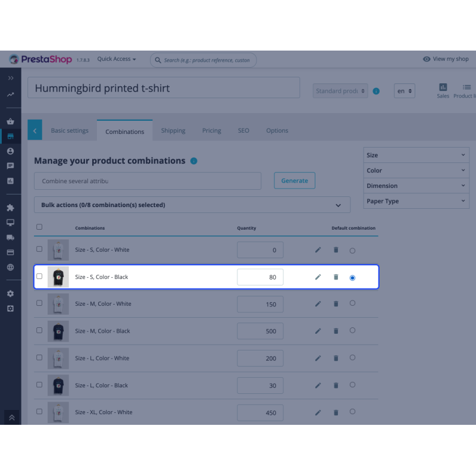Click the PrestaShop logo

coord(40,59)
